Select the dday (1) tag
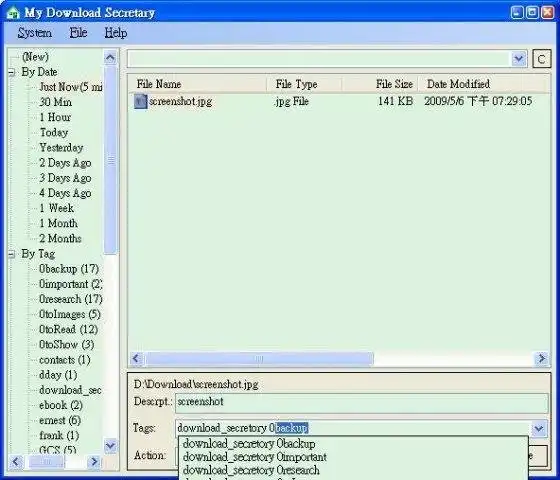Screen dimensions: 560x480 pyautogui.click(x=58, y=375)
